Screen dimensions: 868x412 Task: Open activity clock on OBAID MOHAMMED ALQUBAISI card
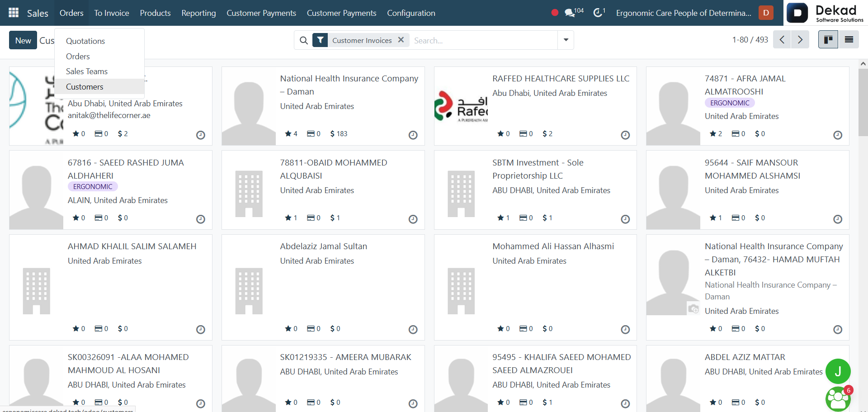point(413,219)
